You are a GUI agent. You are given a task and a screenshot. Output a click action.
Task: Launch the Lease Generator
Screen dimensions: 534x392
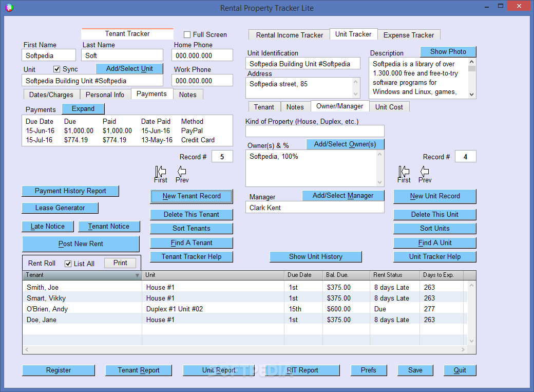pos(60,208)
